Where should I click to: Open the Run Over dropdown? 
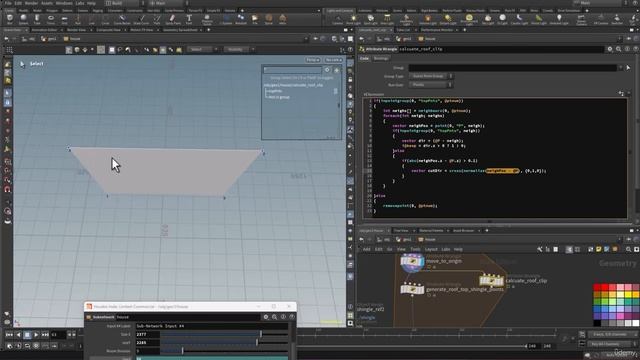click(x=431, y=85)
